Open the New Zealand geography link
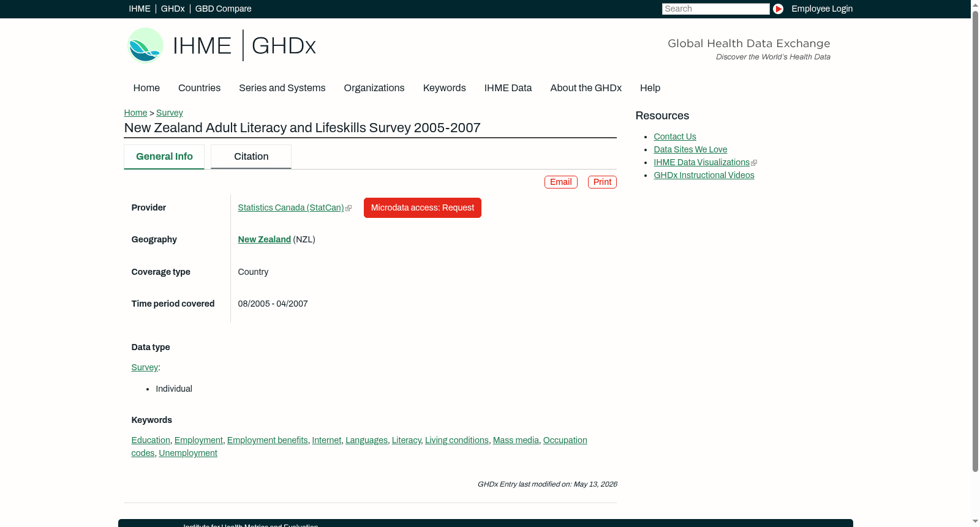This screenshot has height=527, width=980. click(265, 239)
